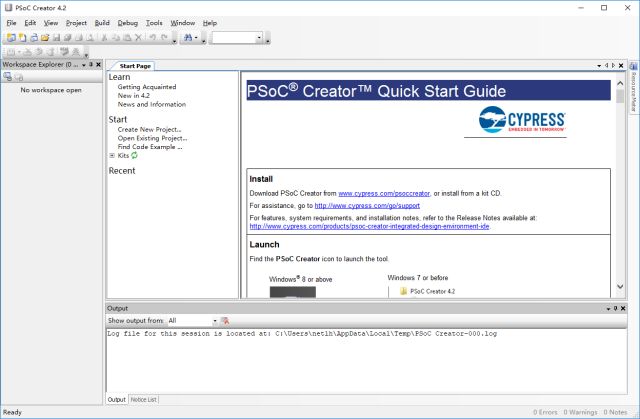Click the binoculars Find icon
This screenshot has height=419, width=640.
coord(188,38)
